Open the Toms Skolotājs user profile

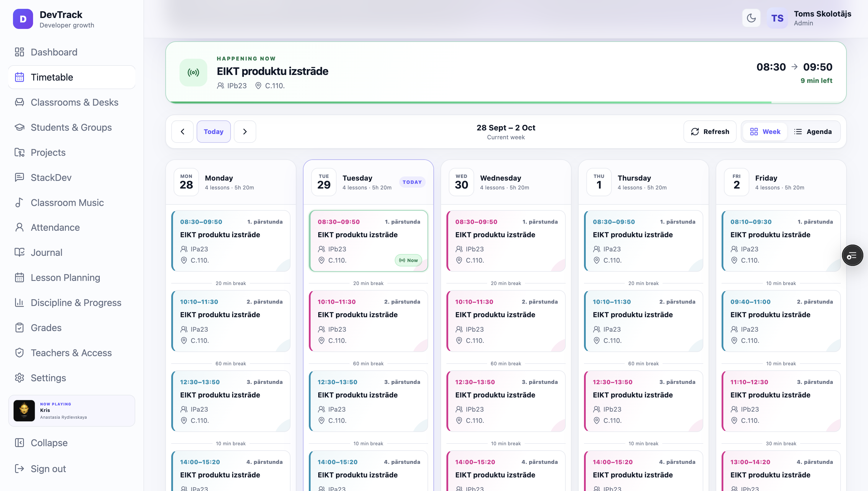pyautogui.click(x=809, y=18)
